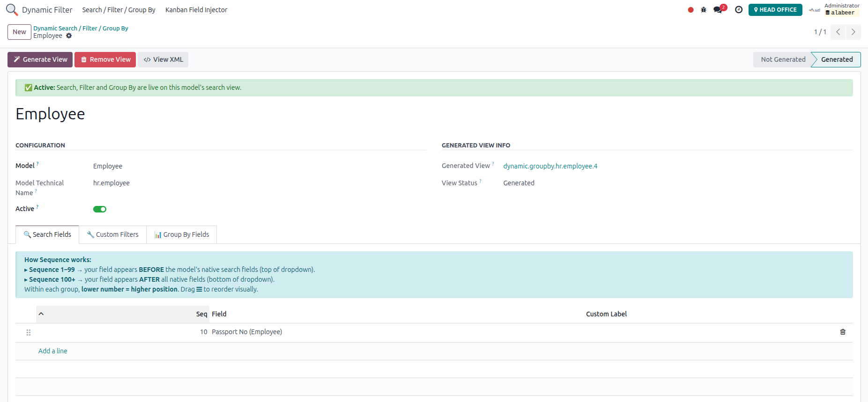Viewport: 868px width, 402px height.
Task: Click the Model field help question mark
Action: (37, 164)
